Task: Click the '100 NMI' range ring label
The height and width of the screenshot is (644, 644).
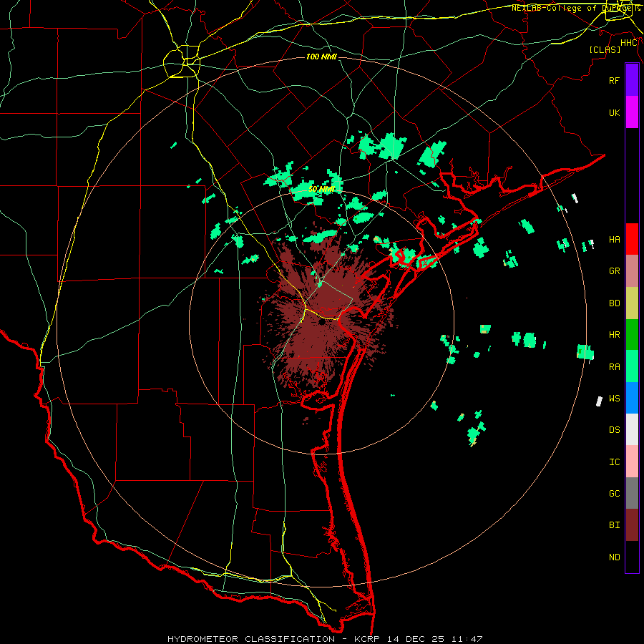Action: (x=321, y=57)
